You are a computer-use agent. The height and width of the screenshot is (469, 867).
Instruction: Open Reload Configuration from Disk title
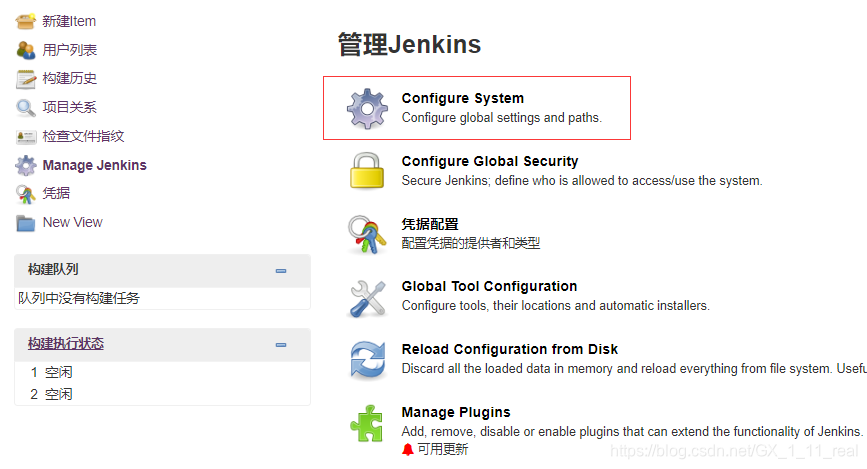(x=510, y=350)
